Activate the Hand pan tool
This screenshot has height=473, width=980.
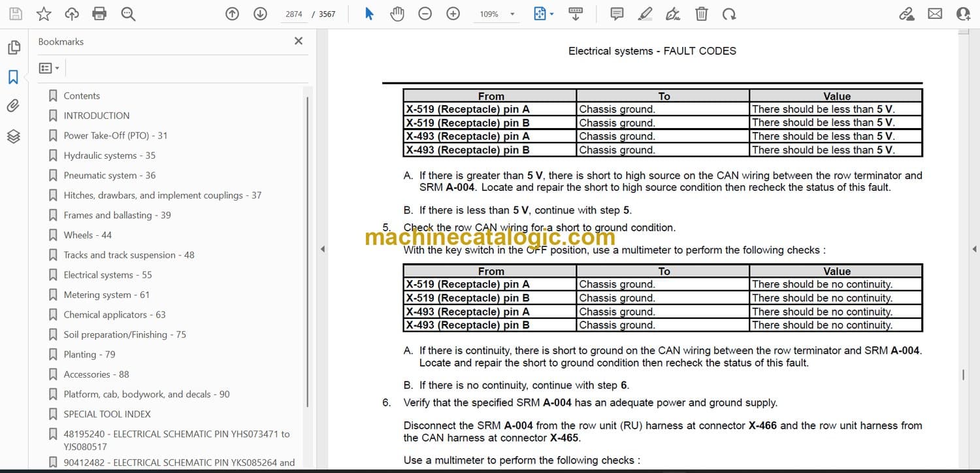[x=397, y=14]
